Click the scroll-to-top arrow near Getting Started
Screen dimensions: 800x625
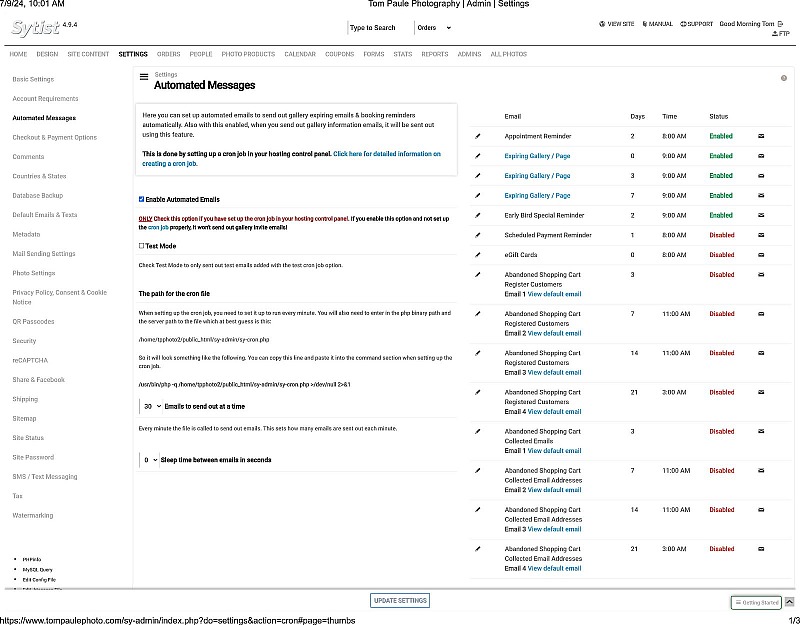pos(789,602)
